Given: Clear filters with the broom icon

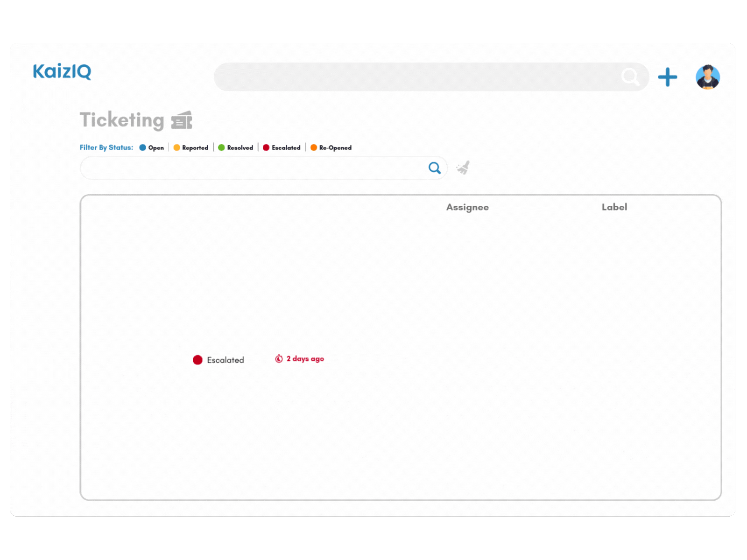Looking at the screenshot, I should coord(463,168).
